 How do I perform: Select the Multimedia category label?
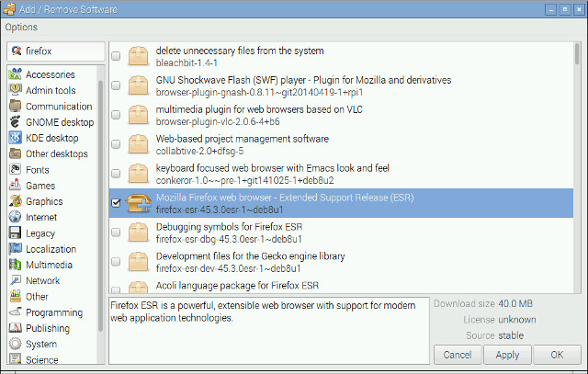click(49, 265)
